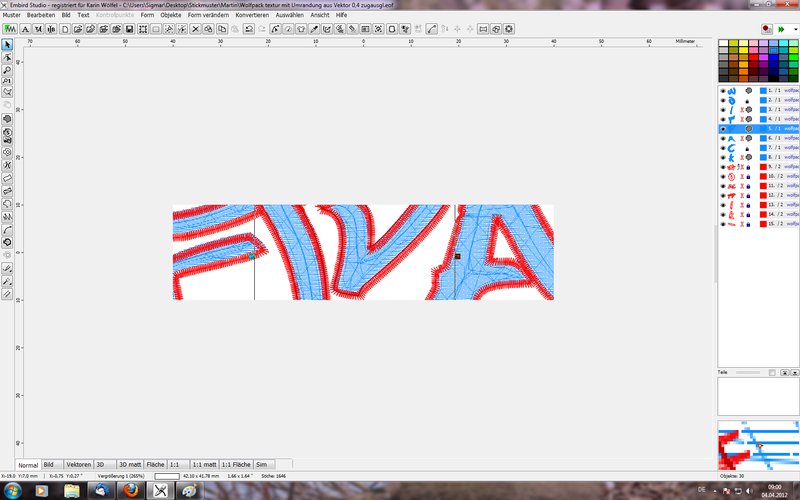Viewport: 800px width, 500px height.
Task: Toggle lock icon on object 14
Action: point(748,215)
